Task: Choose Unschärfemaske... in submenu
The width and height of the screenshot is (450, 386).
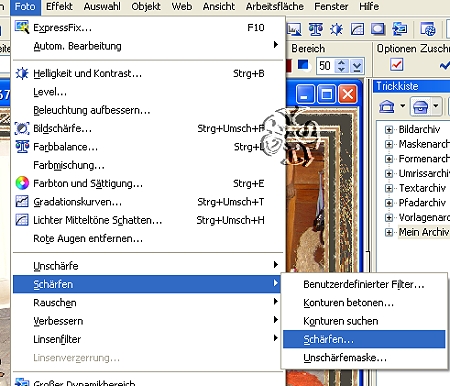Action: (x=364, y=358)
